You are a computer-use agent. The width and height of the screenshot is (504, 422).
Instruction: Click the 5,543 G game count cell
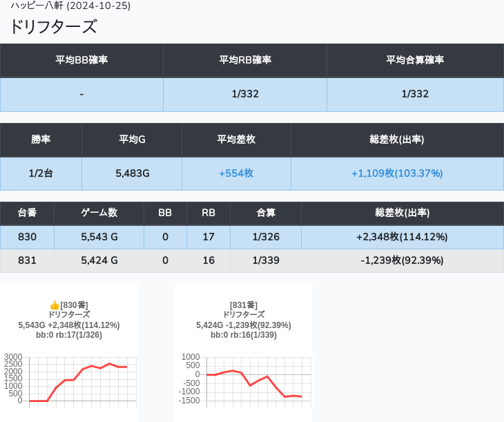coord(99,237)
